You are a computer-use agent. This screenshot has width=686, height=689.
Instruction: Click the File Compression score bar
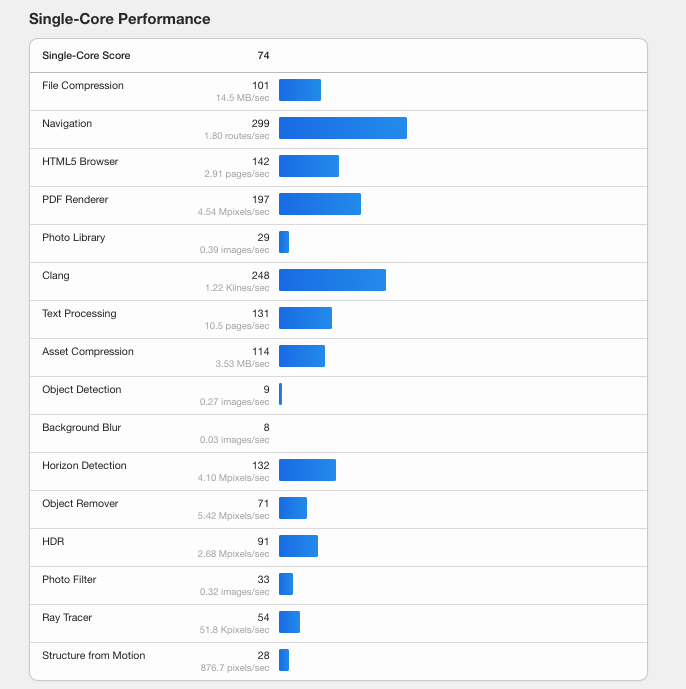tap(299, 90)
